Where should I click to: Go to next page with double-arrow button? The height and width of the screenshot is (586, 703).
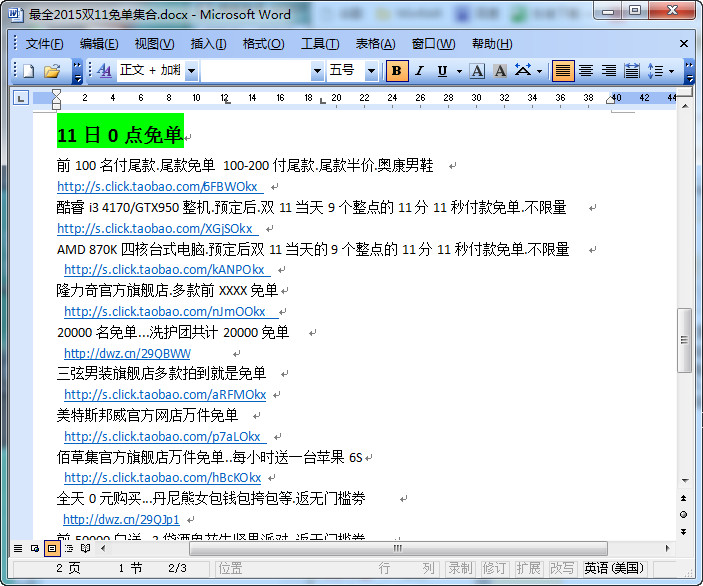[684, 532]
